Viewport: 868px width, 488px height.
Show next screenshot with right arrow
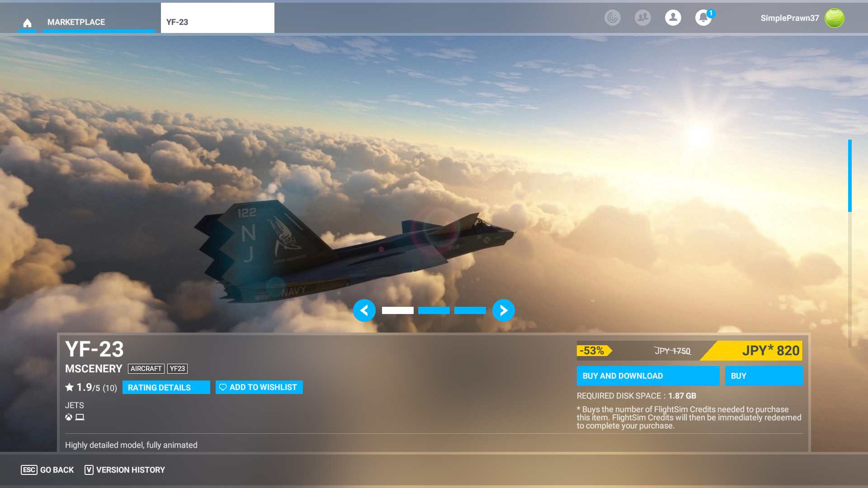pos(504,310)
